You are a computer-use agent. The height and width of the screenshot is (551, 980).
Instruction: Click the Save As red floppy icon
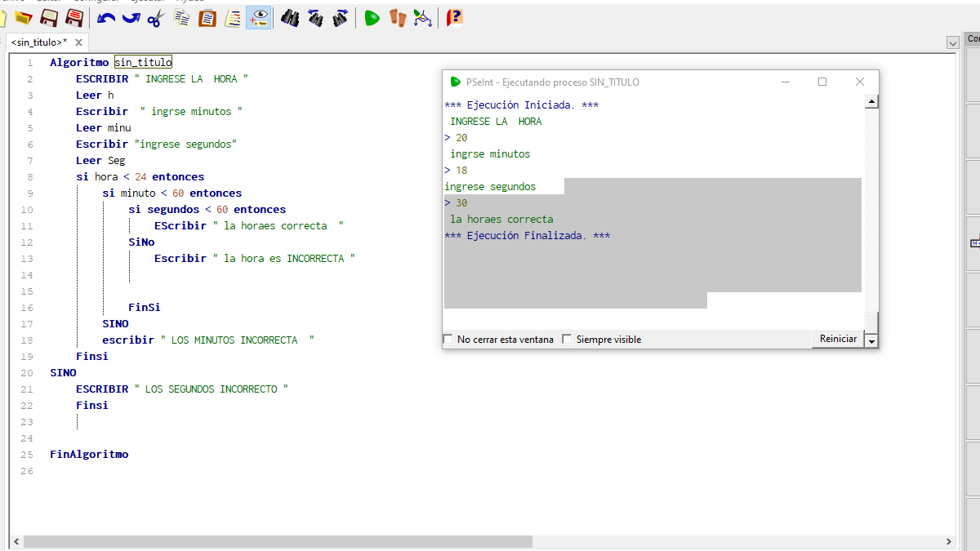click(74, 17)
